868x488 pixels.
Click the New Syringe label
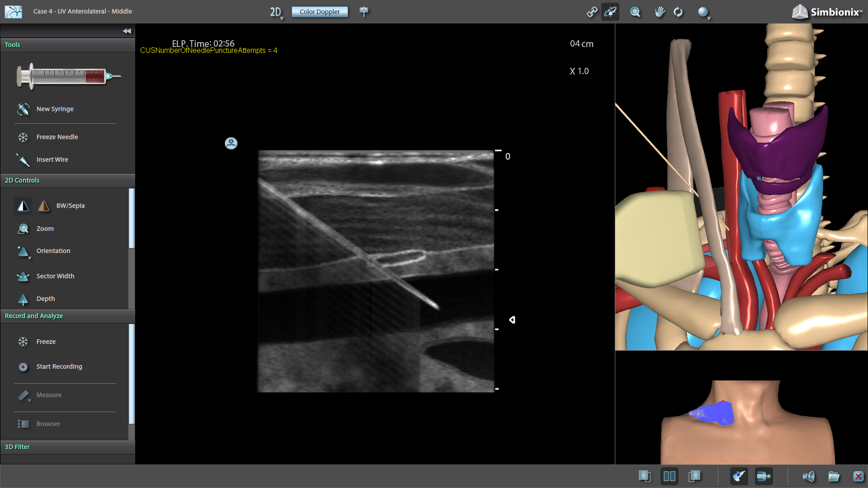[55, 109]
